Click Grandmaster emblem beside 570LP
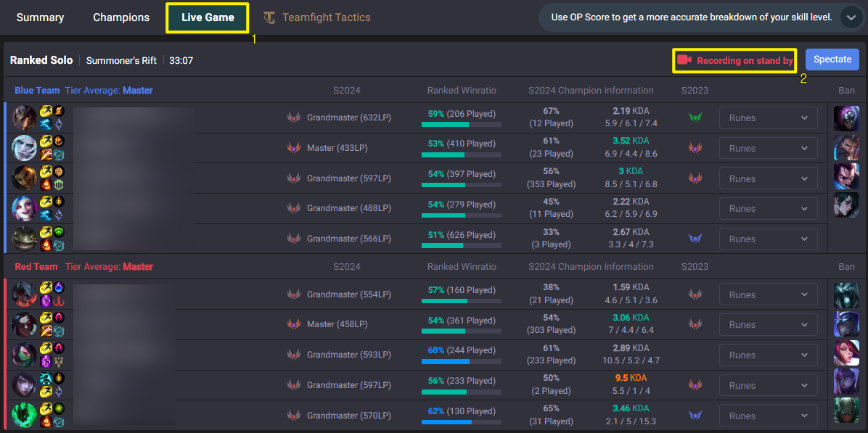This screenshot has width=868, height=433. tap(294, 416)
